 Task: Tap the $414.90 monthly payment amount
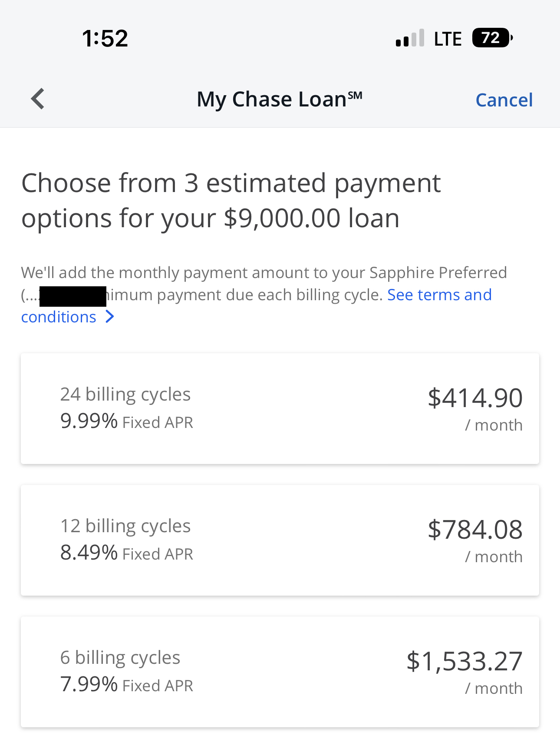[475, 398]
